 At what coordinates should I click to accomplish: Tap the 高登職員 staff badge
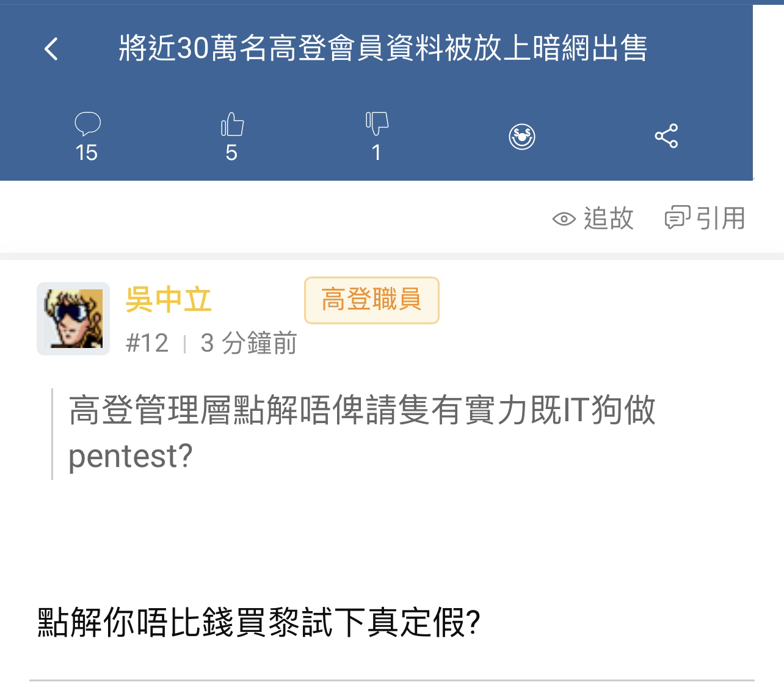pos(372,300)
